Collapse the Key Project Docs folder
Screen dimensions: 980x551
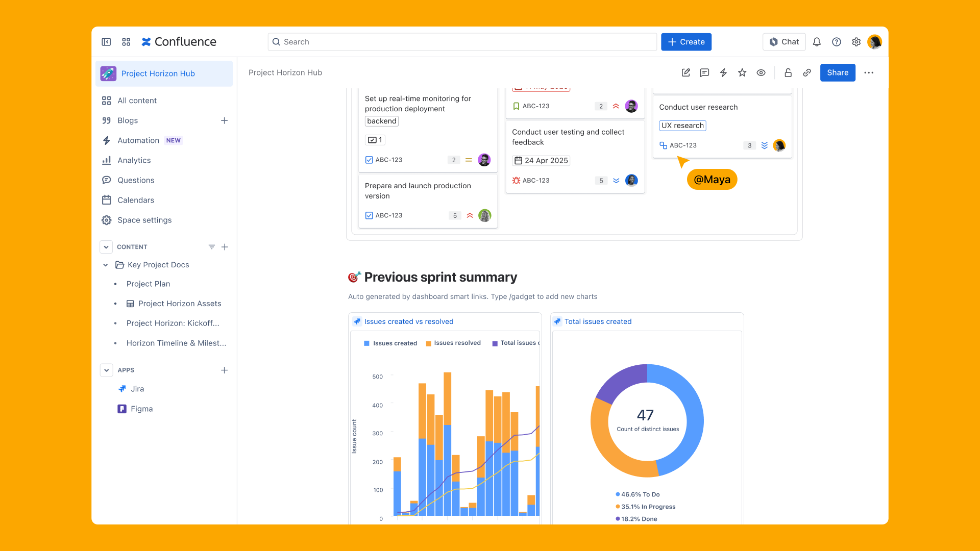pos(105,265)
